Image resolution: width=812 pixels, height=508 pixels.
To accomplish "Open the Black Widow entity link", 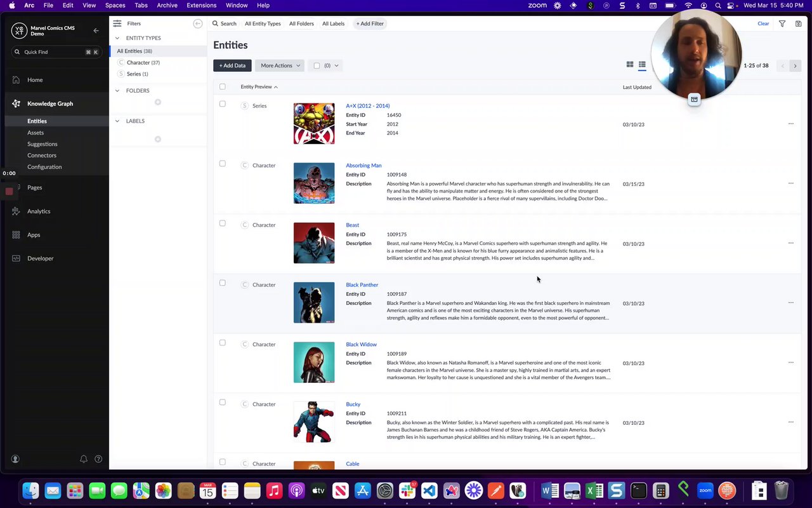I will tap(361, 344).
